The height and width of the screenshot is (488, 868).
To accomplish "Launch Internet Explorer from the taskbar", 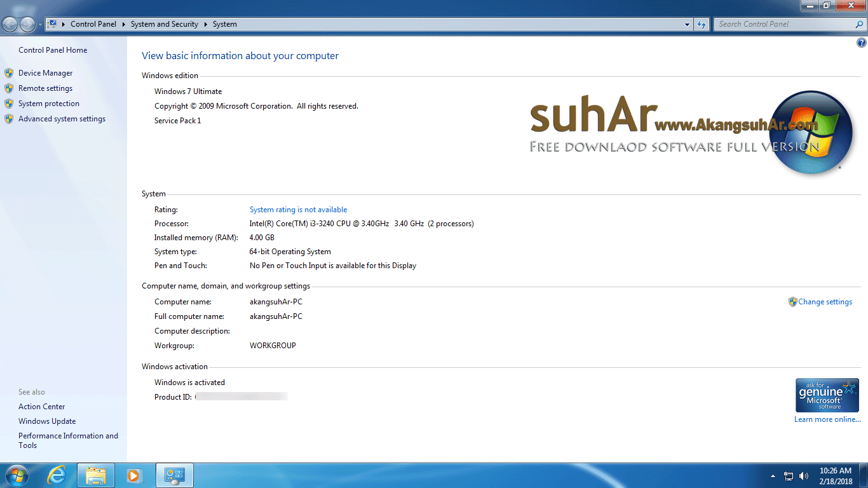I will [x=57, y=475].
